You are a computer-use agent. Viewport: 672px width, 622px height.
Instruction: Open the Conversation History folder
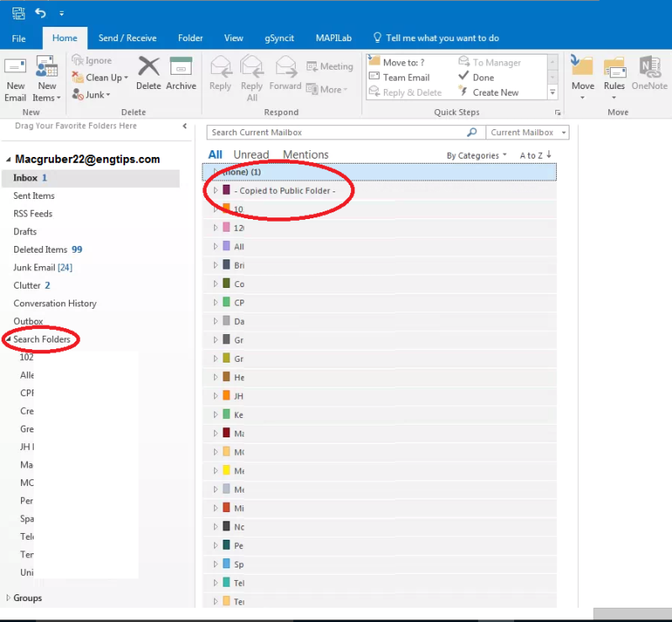55,304
